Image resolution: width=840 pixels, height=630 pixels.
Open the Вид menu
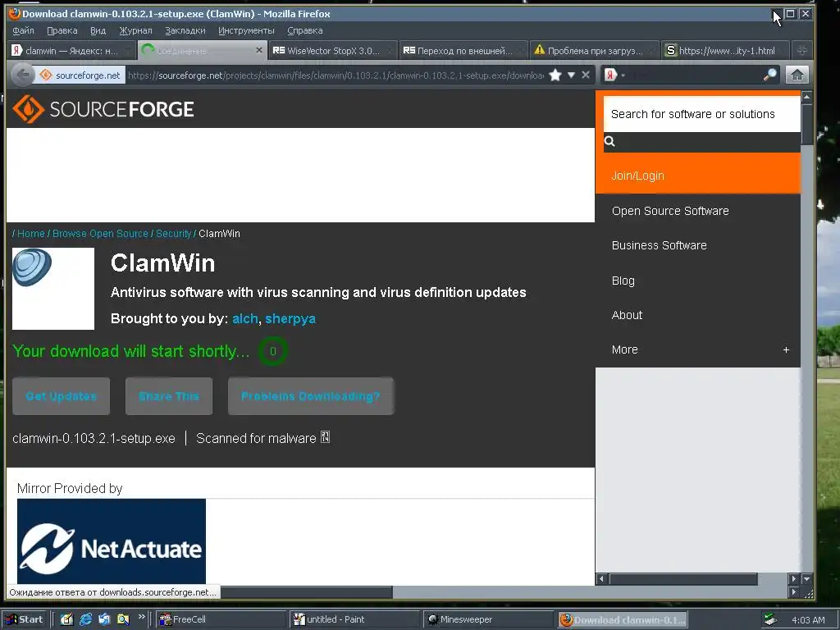pos(98,30)
